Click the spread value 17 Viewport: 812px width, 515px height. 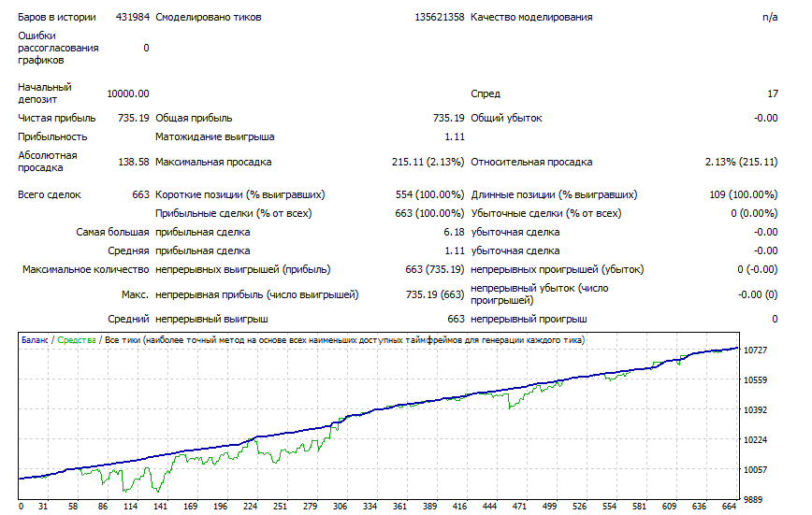click(x=772, y=93)
